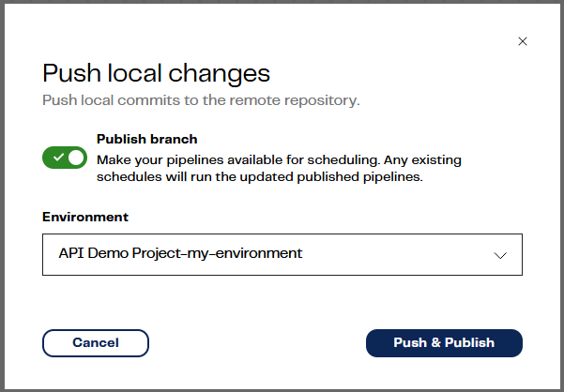This screenshot has width=564, height=392.
Task: Toggle the Publish branch switch off
Action: [x=65, y=158]
